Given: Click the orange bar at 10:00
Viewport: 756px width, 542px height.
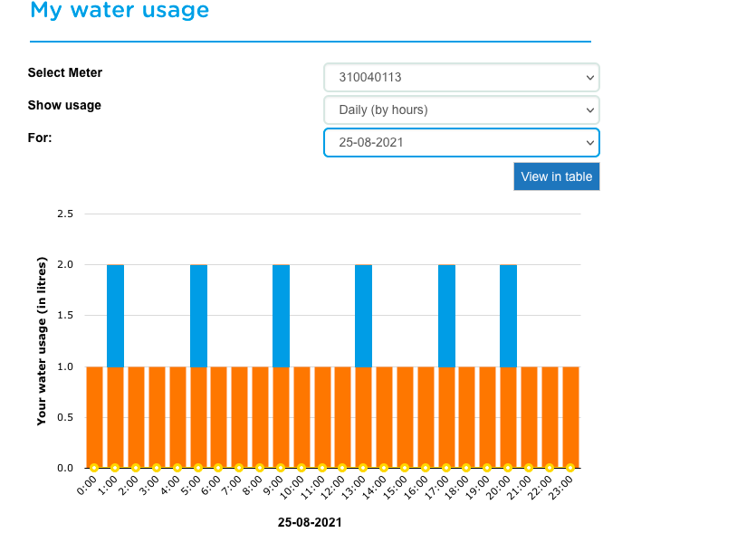Looking at the screenshot, I should click(301, 417).
